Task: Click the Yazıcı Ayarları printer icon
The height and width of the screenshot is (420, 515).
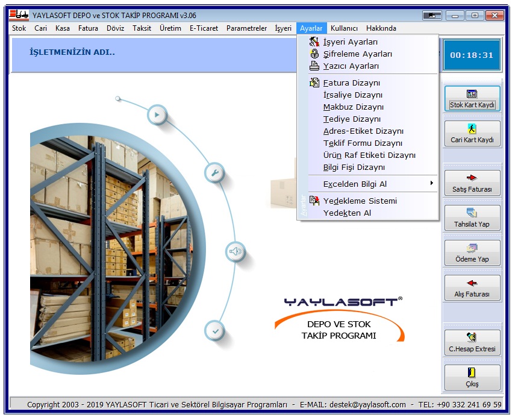Action: 314,66
